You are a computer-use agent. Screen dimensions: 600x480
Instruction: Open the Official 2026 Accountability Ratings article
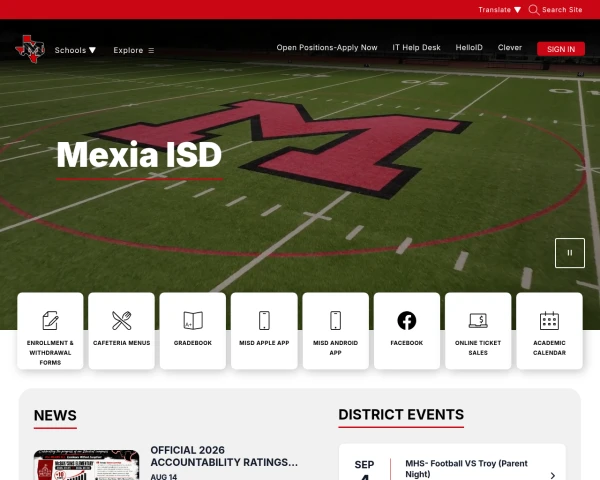224,456
